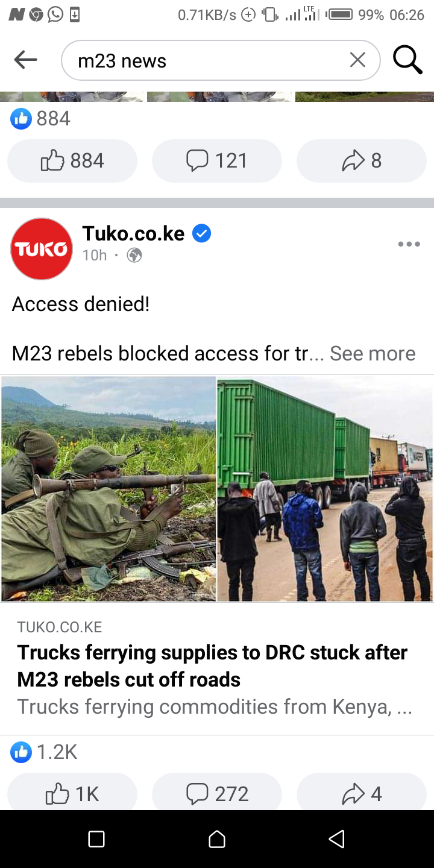Tap the back arrow icon
This screenshot has height=868, width=434.
[x=25, y=60]
